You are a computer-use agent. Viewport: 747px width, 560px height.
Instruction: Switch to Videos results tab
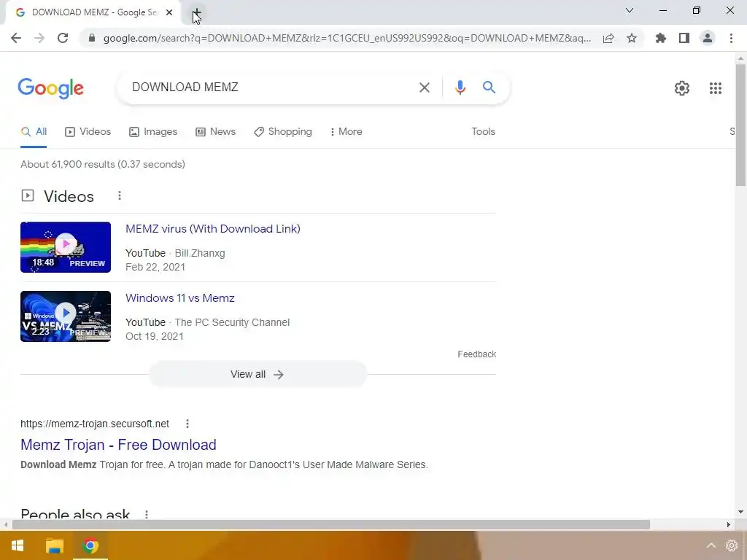pyautogui.click(x=88, y=132)
